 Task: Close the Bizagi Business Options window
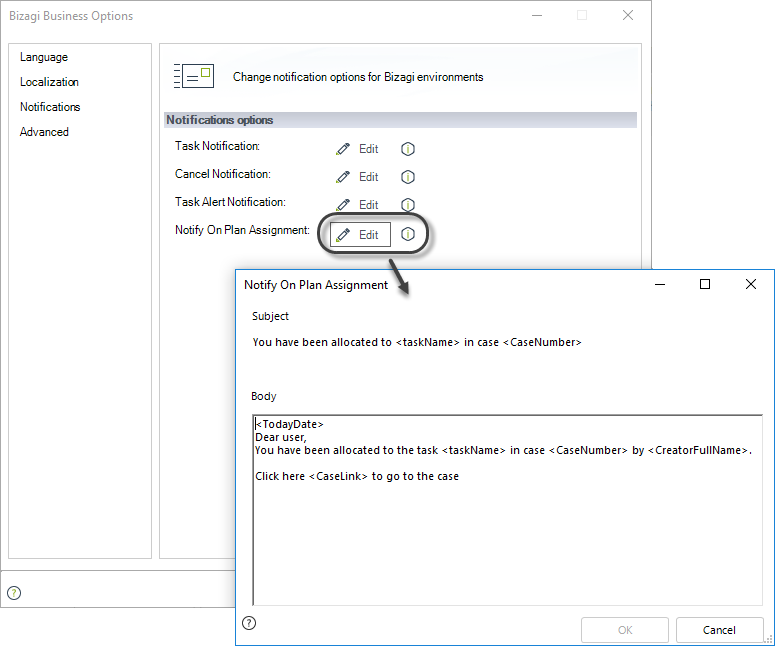(x=628, y=15)
